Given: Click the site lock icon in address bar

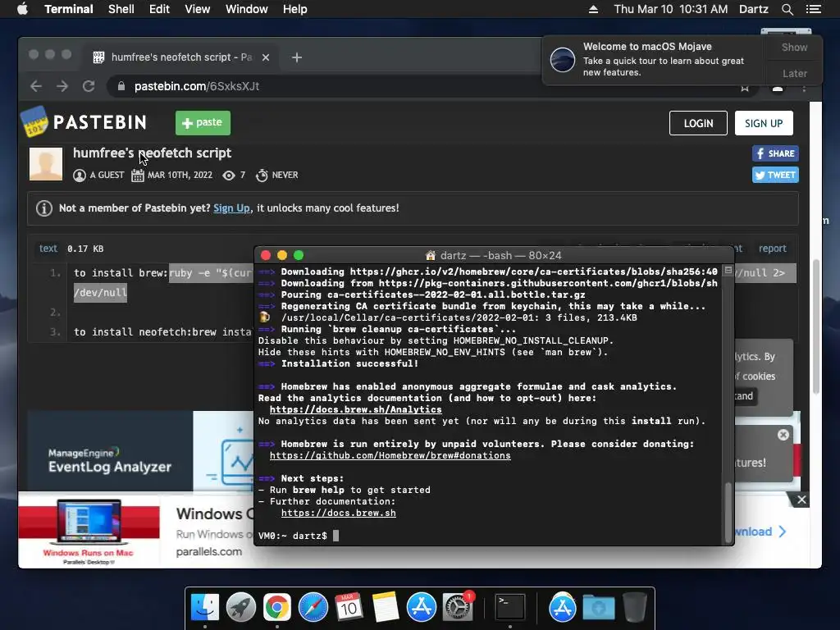Looking at the screenshot, I should pyautogui.click(x=121, y=86).
